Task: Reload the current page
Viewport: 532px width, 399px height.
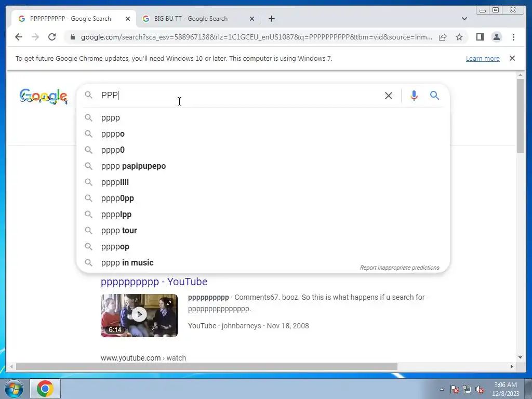Action: coord(52,37)
